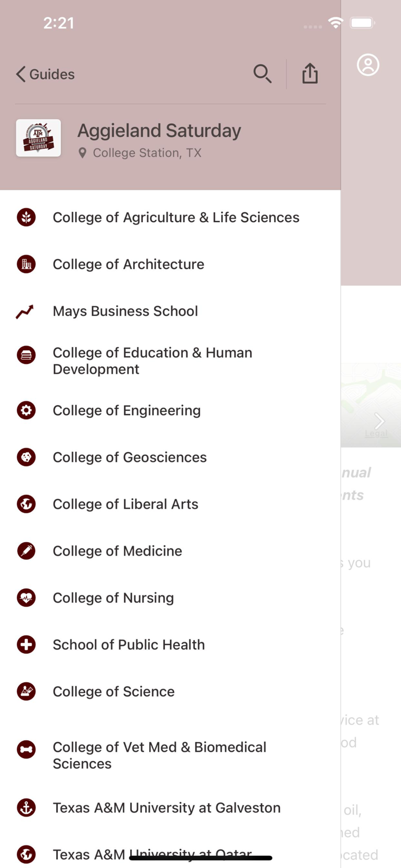Click the Galveston anchor icon
The height and width of the screenshot is (868, 401).
[x=26, y=808]
